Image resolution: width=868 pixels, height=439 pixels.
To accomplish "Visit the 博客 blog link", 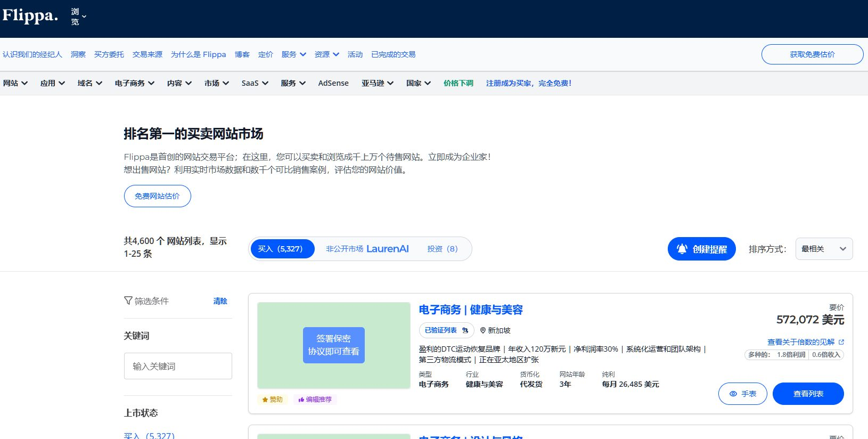I will click(x=242, y=54).
